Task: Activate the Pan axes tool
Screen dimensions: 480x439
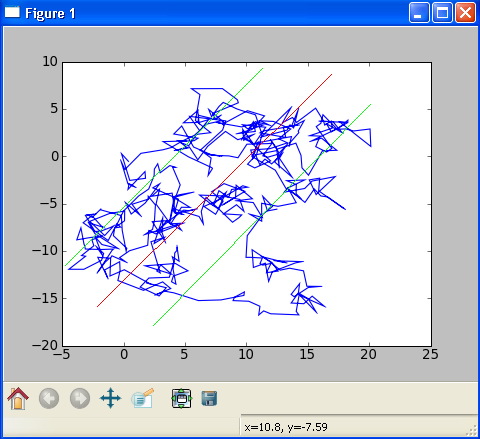Action: click(x=110, y=398)
